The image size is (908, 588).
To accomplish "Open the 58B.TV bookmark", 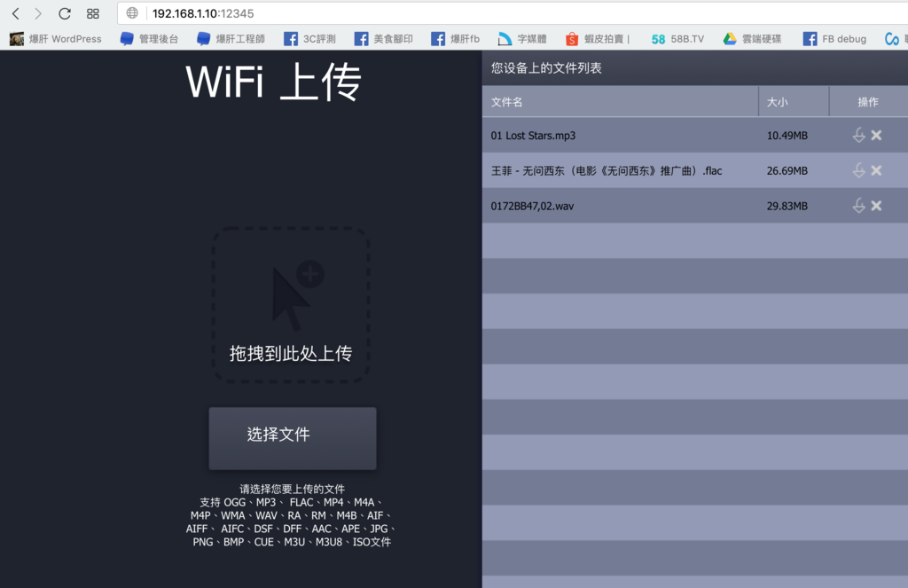I will [677, 39].
